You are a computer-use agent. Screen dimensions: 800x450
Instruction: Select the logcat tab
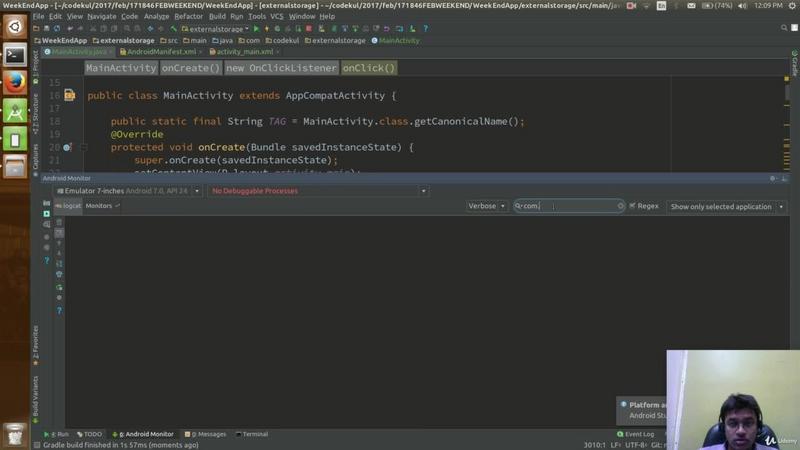pyautogui.click(x=68, y=206)
